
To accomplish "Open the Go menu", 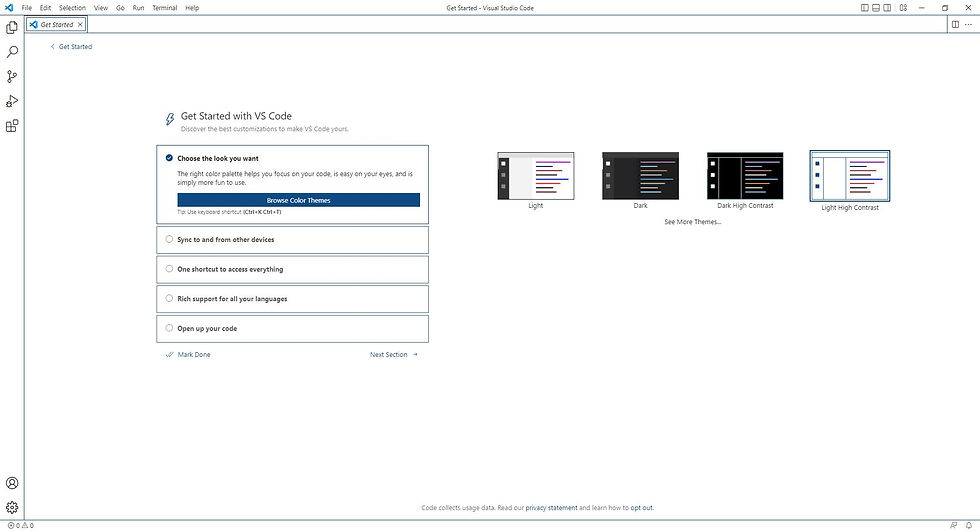I will click(x=120, y=7).
